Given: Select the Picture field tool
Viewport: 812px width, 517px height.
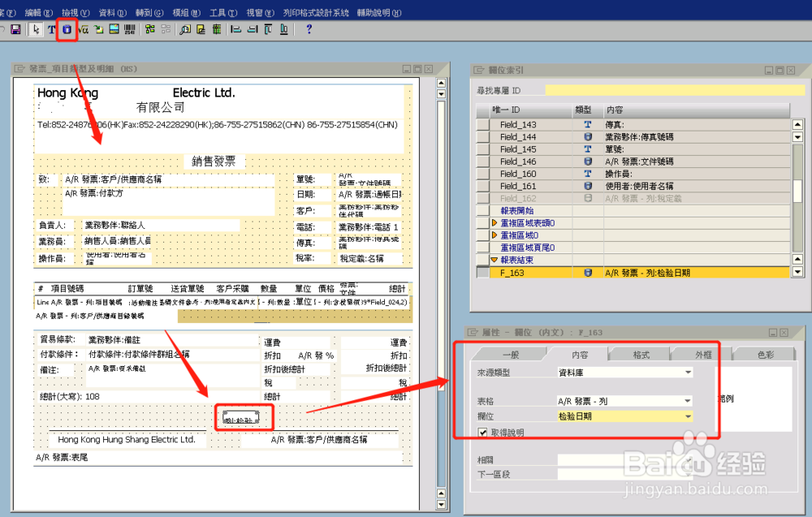Looking at the screenshot, I should (114, 29).
